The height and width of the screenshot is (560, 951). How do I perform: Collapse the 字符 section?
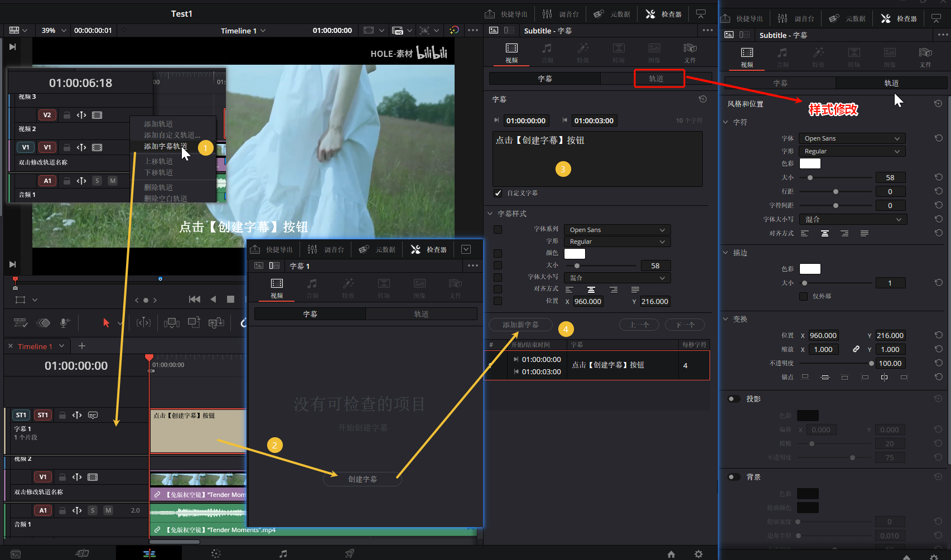click(x=726, y=122)
